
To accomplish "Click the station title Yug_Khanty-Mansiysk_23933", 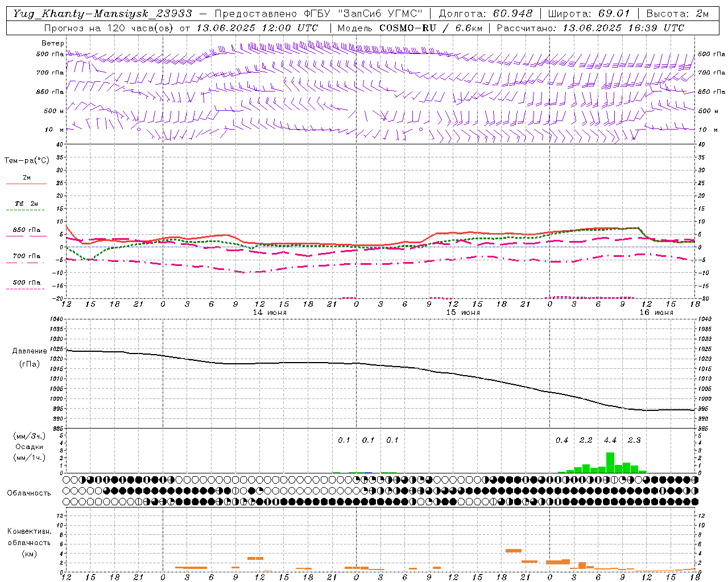I will (x=102, y=14).
